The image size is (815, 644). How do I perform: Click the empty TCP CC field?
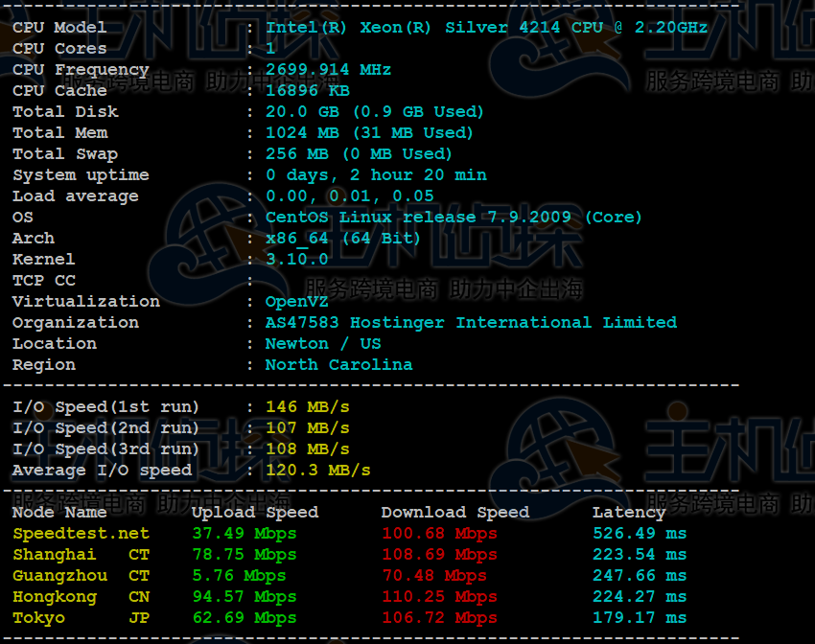[x=288, y=280]
